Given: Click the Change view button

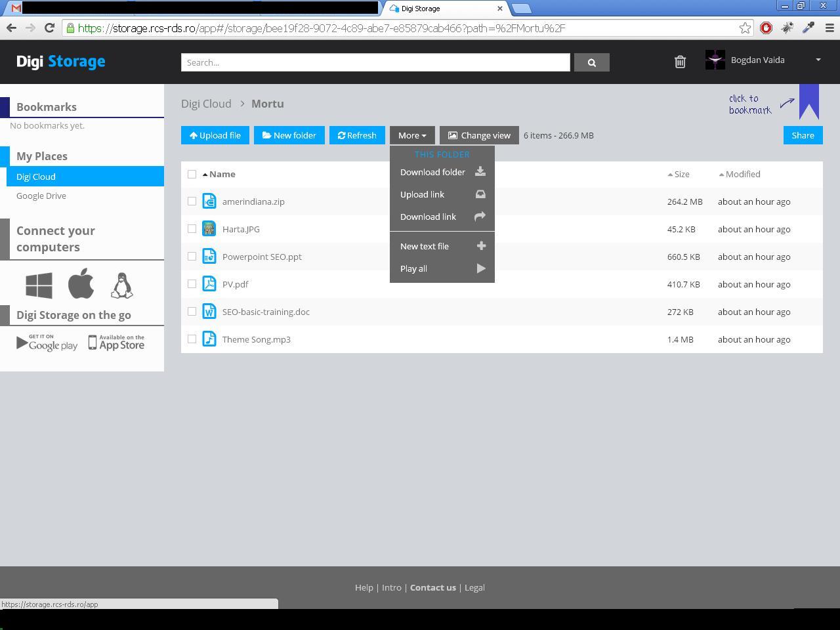Looking at the screenshot, I should click(x=479, y=135).
